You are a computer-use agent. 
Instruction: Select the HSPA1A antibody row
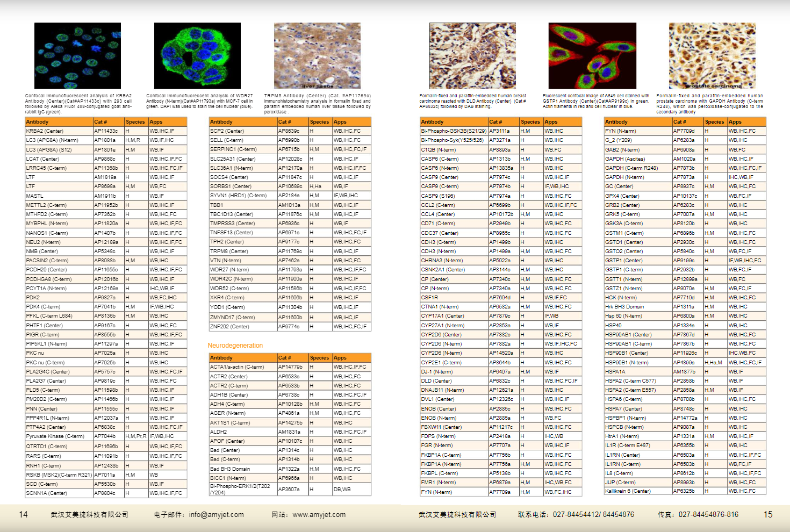(615, 372)
